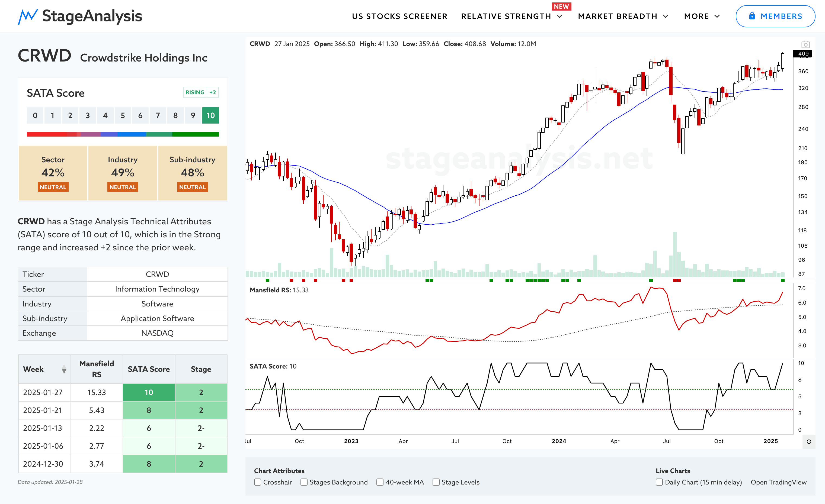Open TradingView link
This screenshot has width=825, height=504.
778,482
